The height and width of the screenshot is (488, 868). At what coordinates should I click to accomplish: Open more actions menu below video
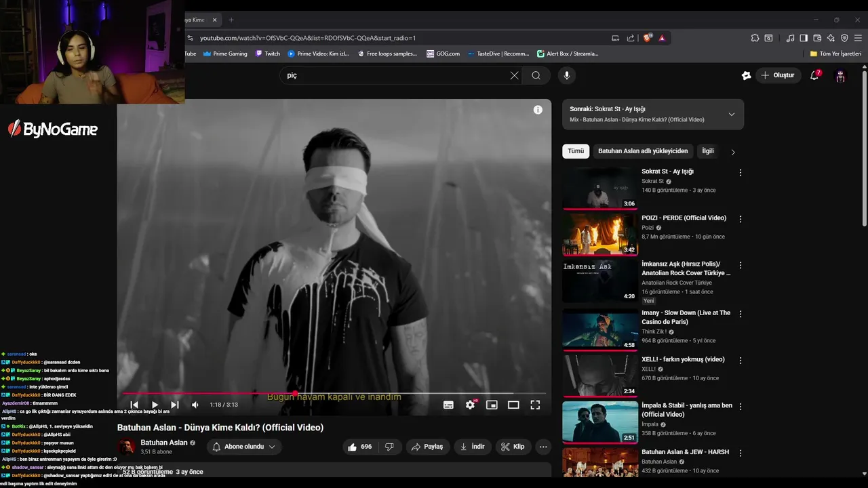coord(543,447)
